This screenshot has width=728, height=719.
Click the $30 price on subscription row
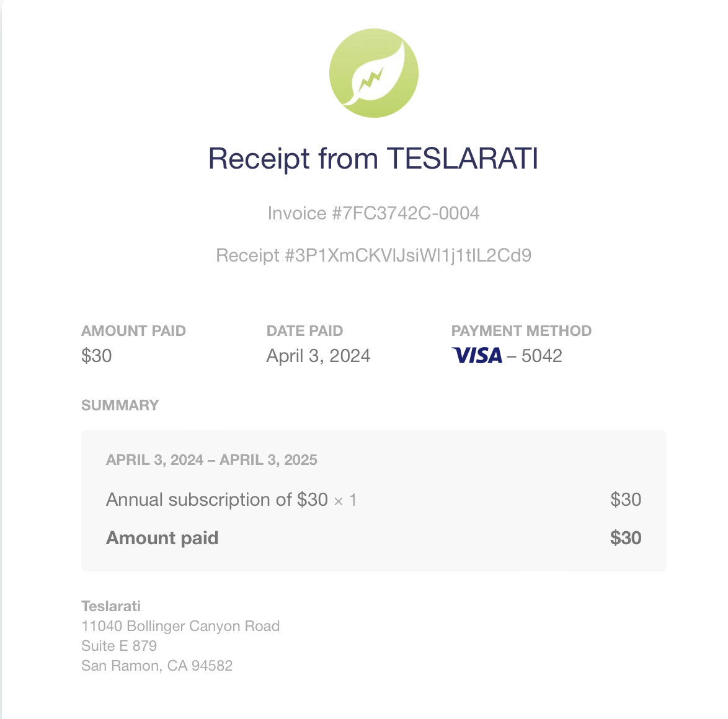pos(626,500)
